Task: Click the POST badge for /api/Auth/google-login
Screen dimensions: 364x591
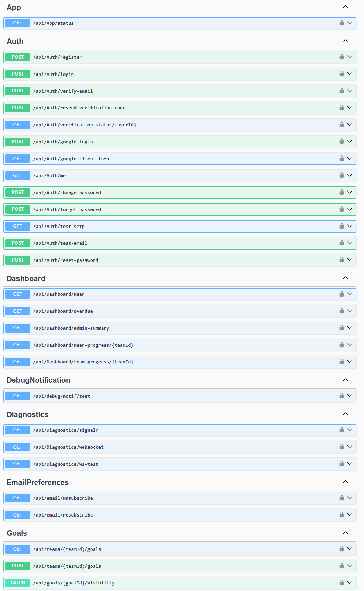Action: click(18, 142)
